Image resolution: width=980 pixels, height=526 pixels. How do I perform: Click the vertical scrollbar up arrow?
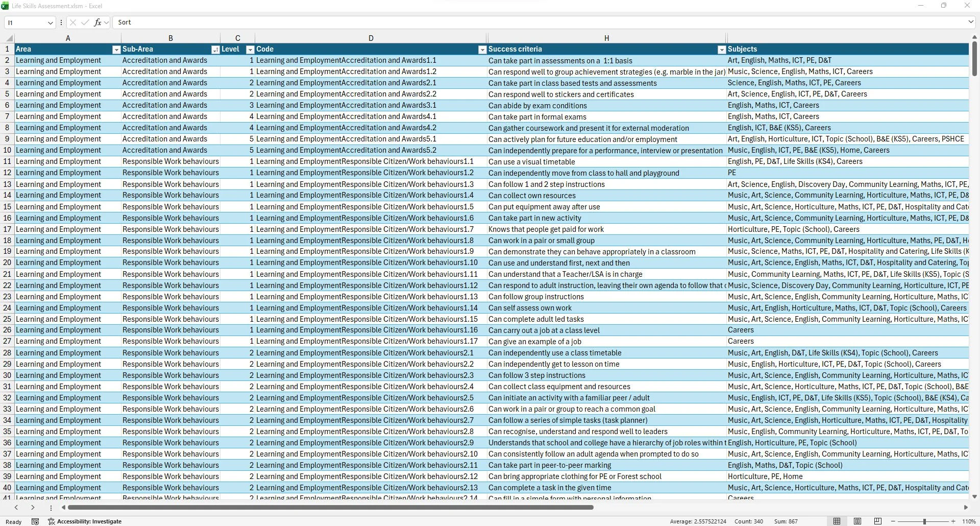coord(974,37)
